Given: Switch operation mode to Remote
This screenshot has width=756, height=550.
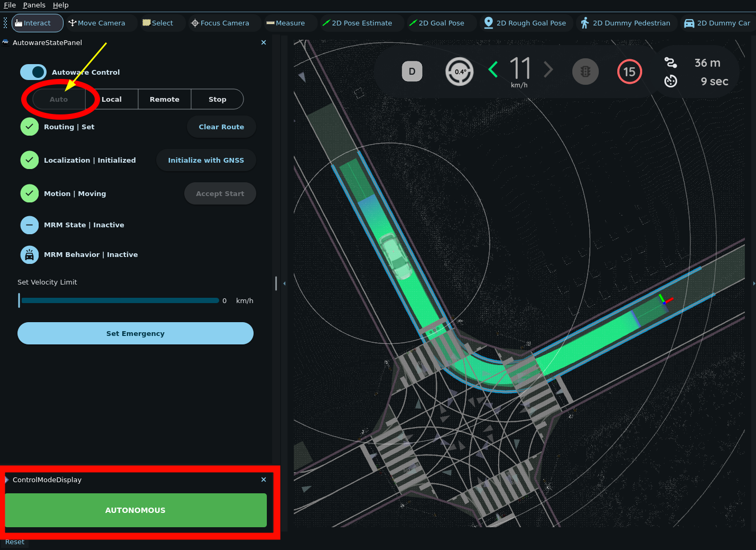Looking at the screenshot, I should (165, 100).
